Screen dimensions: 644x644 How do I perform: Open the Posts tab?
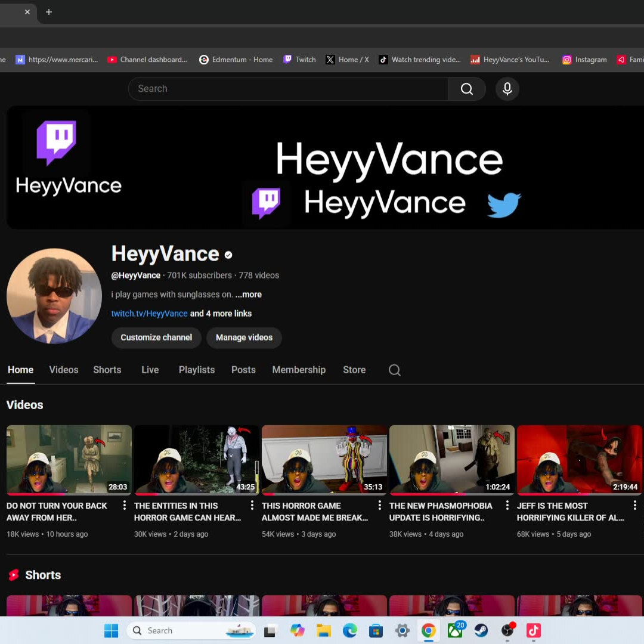[243, 370]
